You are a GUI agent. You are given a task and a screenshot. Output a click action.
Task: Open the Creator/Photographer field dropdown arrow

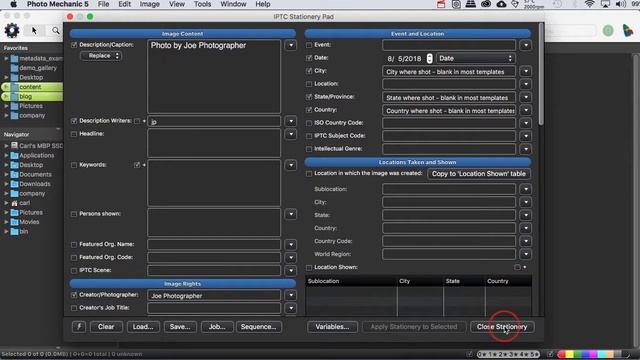coord(291,295)
